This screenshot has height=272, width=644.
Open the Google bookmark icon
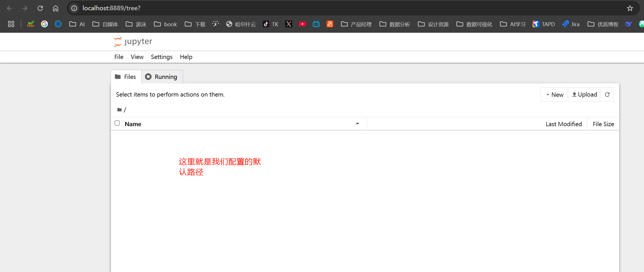[44, 24]
